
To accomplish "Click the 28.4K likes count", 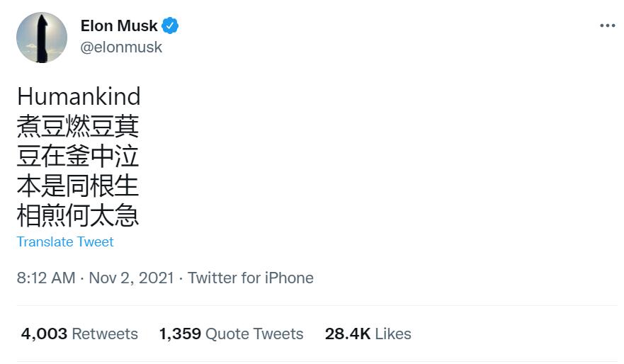I will click(x=347, y=334).
